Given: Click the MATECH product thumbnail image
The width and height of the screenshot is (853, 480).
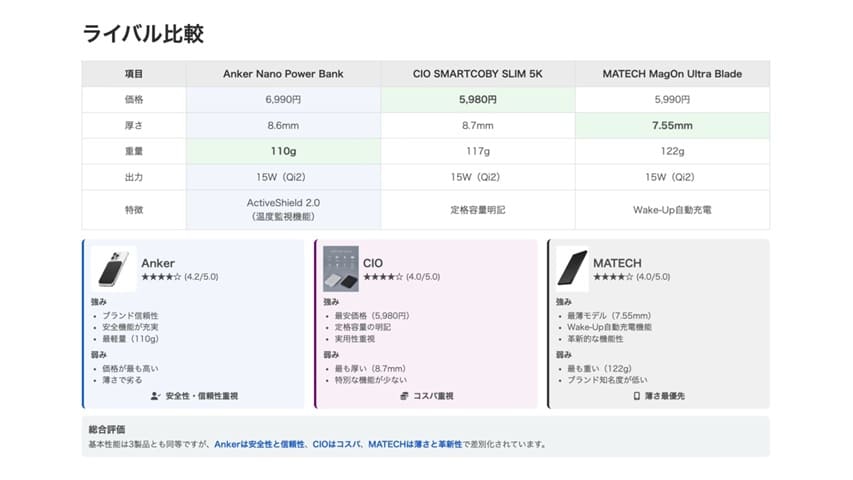Looking at the screenshot, I should [572, 269].
